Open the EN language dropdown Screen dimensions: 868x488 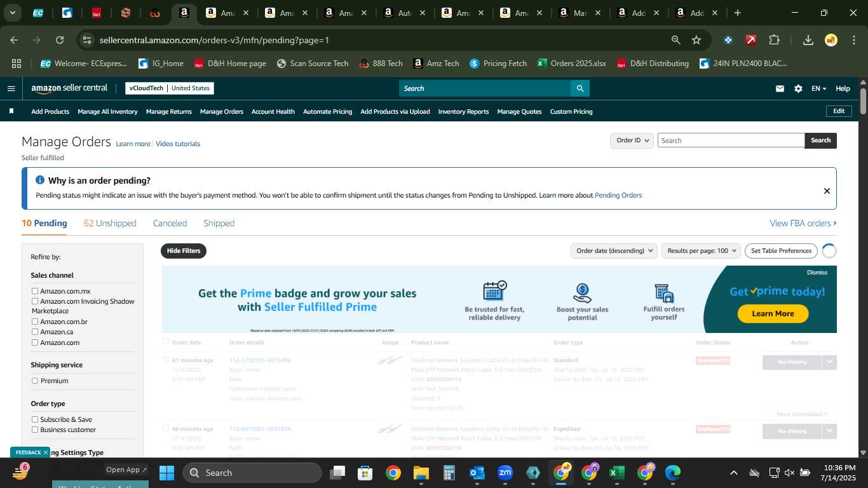(818, 89)
